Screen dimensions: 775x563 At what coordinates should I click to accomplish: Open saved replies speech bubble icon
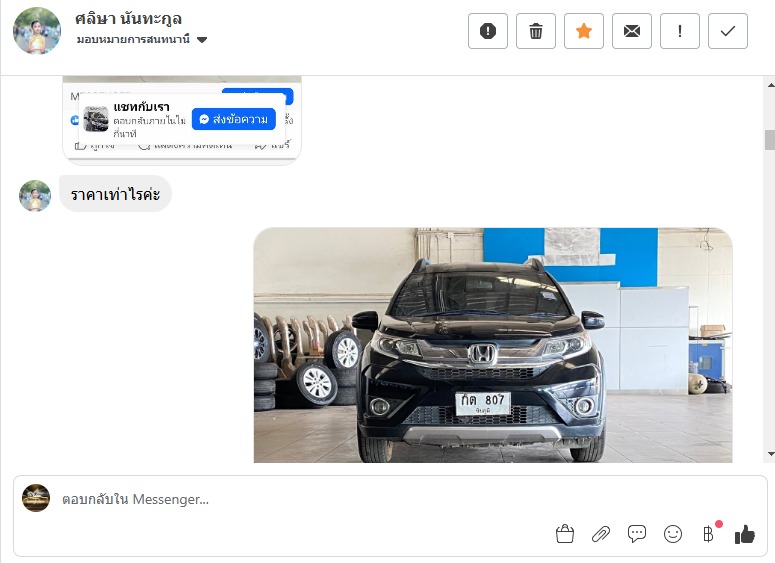(x=637, y=534)
